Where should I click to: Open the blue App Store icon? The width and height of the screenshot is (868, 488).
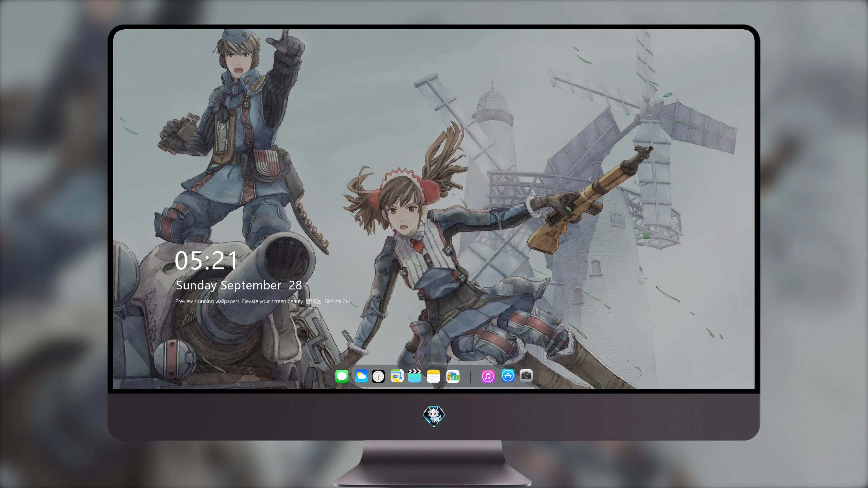click(x=508, y=375)
